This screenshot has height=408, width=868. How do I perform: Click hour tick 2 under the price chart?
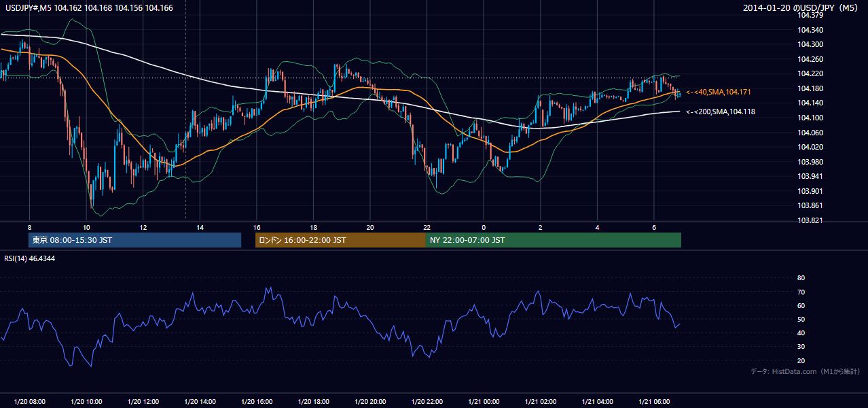[x=541, y=226]
